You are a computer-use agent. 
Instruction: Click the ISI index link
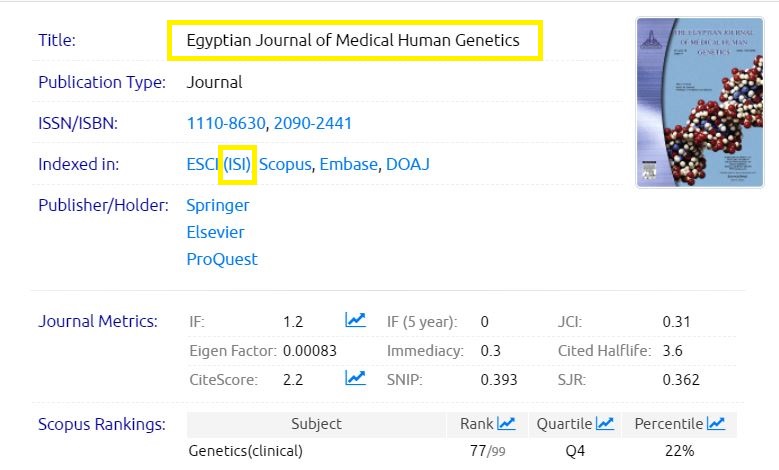point(238,164)
